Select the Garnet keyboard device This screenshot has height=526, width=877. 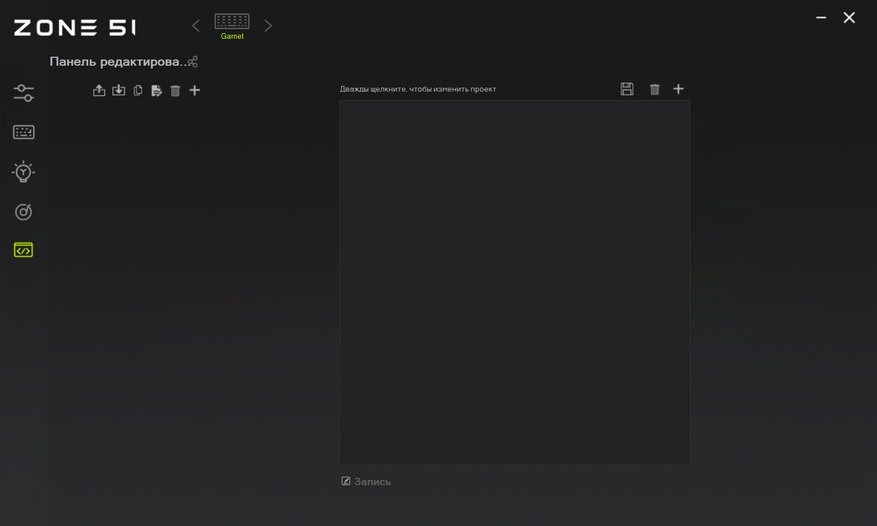(232, 26)
